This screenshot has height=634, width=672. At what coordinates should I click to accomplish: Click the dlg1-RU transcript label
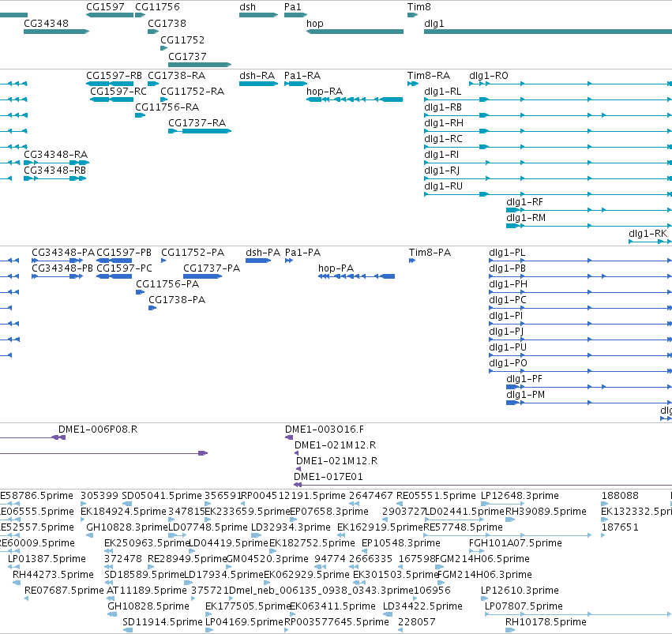click(x=443, y=186)
